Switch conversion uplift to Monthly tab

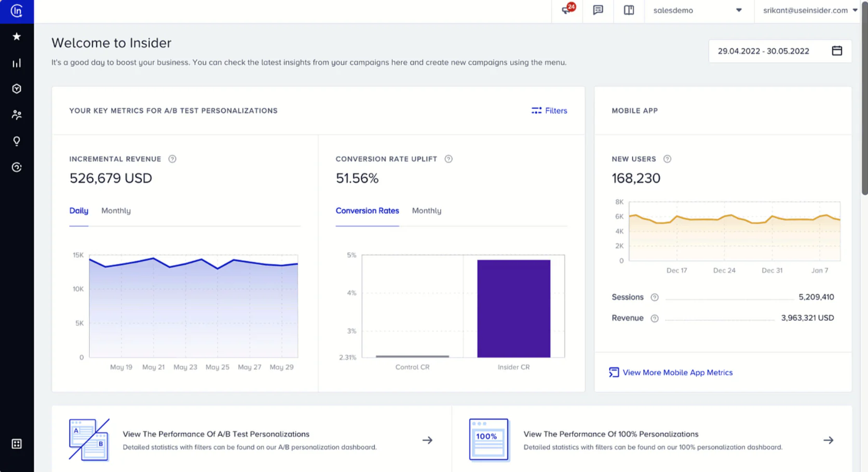pos(426,211)
